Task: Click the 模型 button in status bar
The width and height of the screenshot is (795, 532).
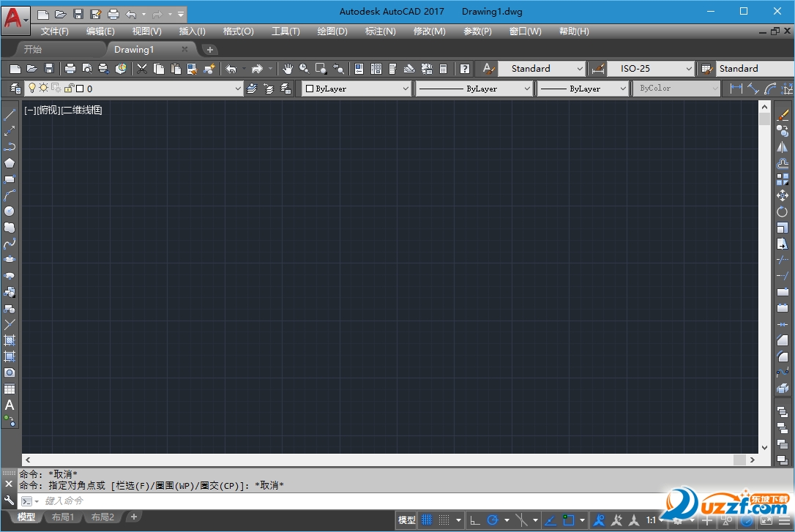Action: [406, 520]
